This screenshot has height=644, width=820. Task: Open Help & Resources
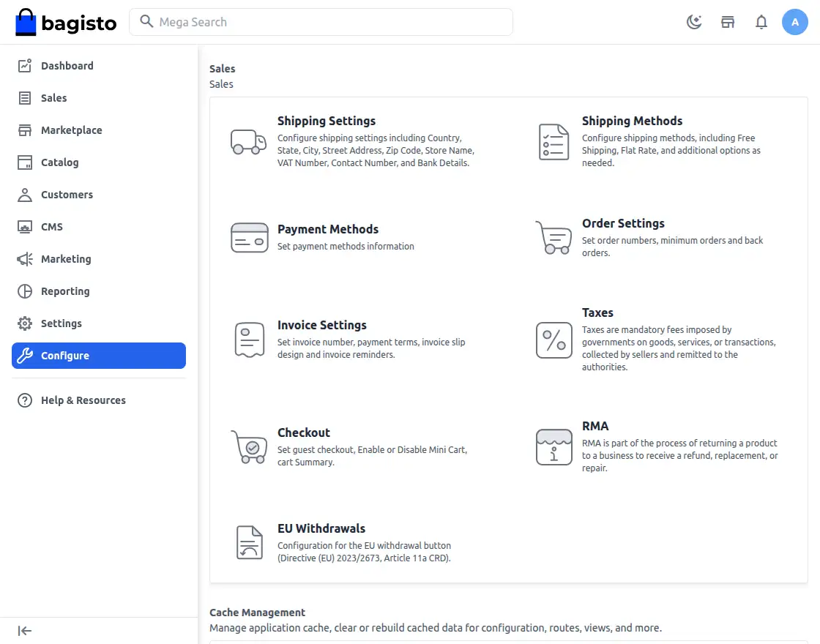coord(99,400)
